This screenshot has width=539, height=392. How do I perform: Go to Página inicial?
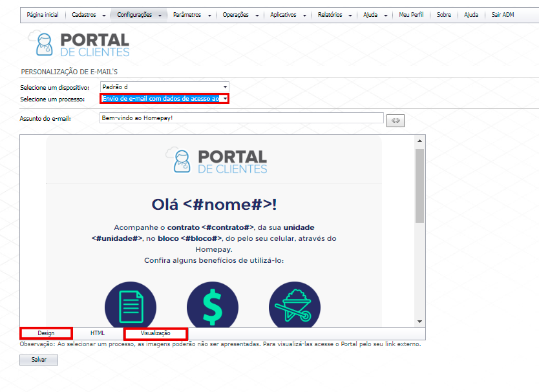click(43, 15)
